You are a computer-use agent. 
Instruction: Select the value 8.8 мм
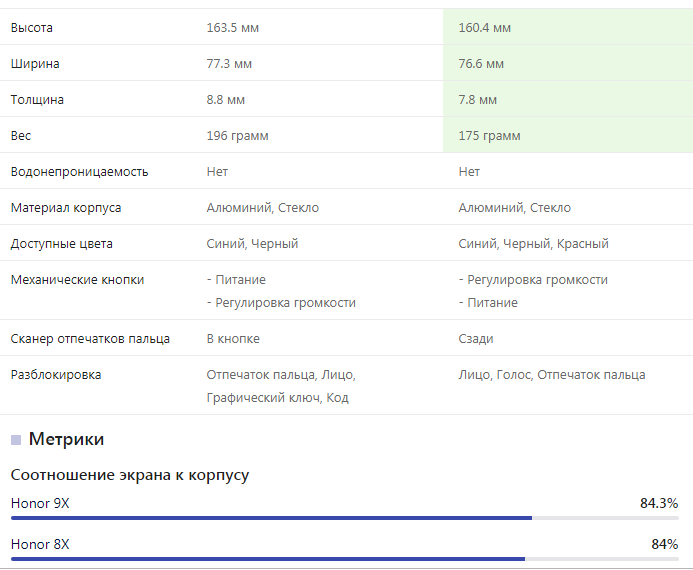tap(225, 99)
